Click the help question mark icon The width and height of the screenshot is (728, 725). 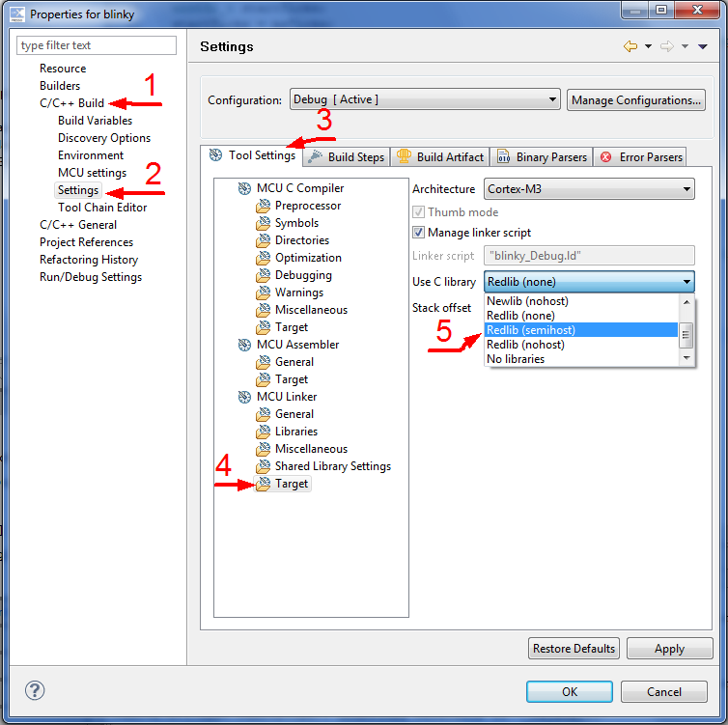click(x=35, y=691)
